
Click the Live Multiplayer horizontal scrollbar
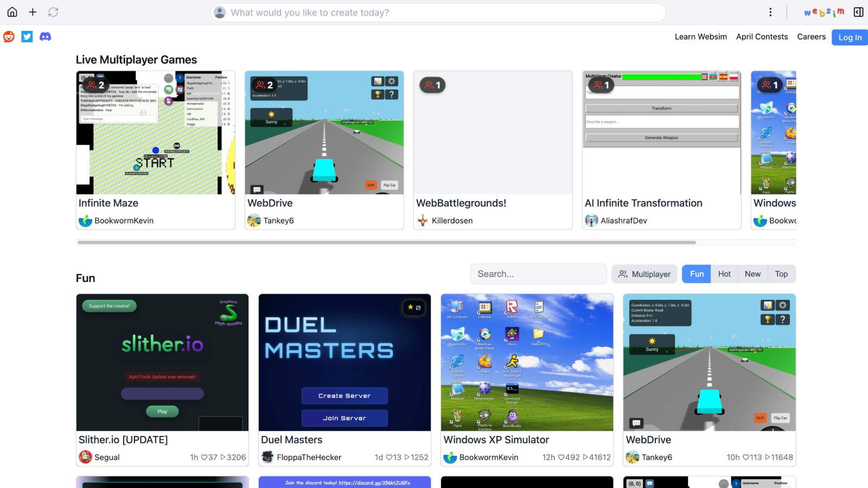click(386, 242)
